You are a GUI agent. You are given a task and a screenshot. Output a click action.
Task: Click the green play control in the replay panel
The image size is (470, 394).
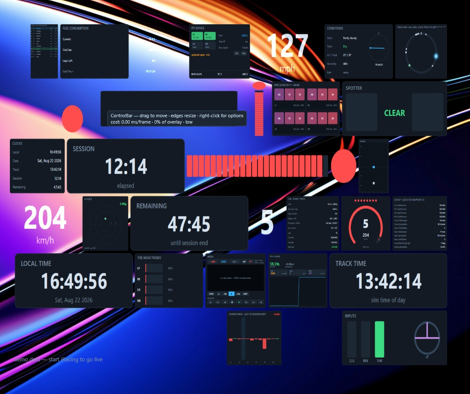coord(239,302)
